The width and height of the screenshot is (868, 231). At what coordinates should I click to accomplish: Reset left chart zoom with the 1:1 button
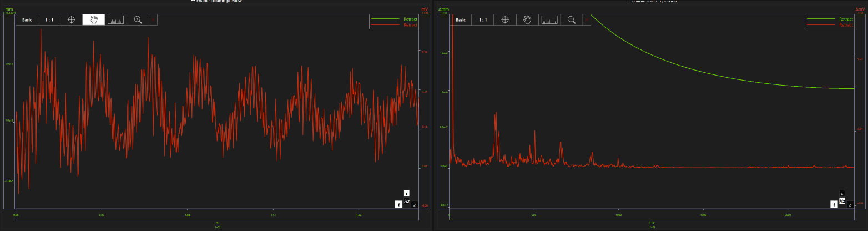click(x=49, y=20)
